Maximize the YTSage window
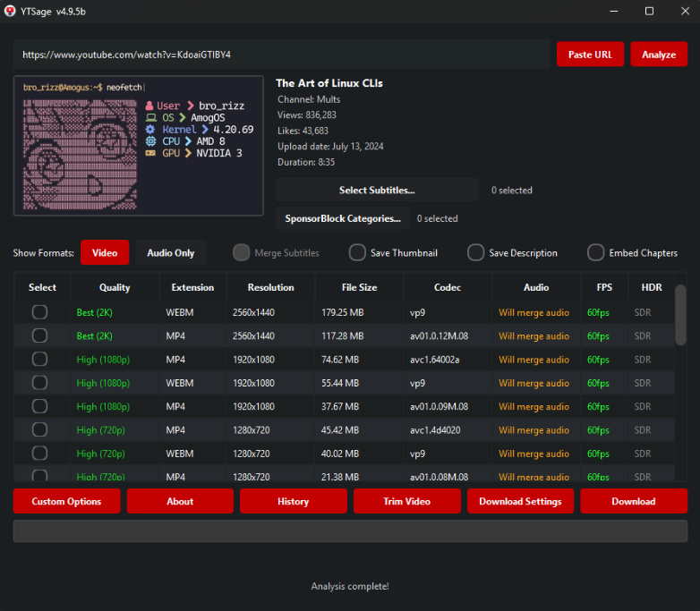The width and height of the screenshot is (700, 611). 649,11
